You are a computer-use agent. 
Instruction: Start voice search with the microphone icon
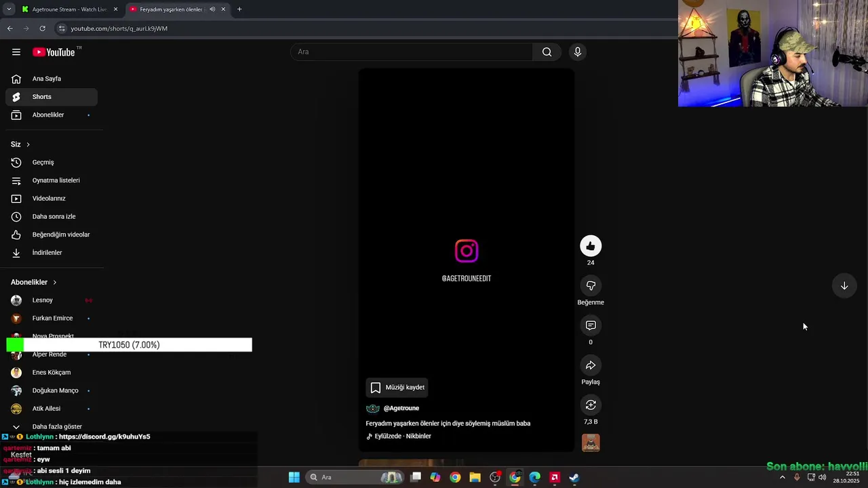(x=578, y=52)
